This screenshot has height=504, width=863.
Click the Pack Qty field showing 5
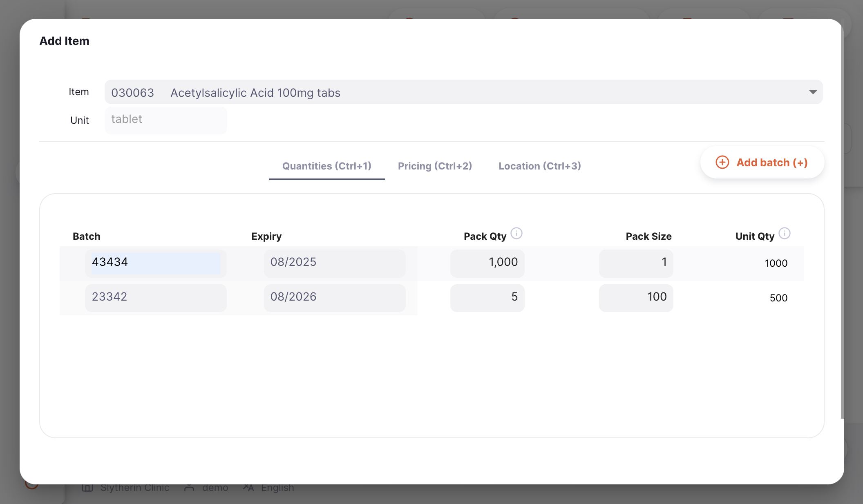[x=487, y=298]
